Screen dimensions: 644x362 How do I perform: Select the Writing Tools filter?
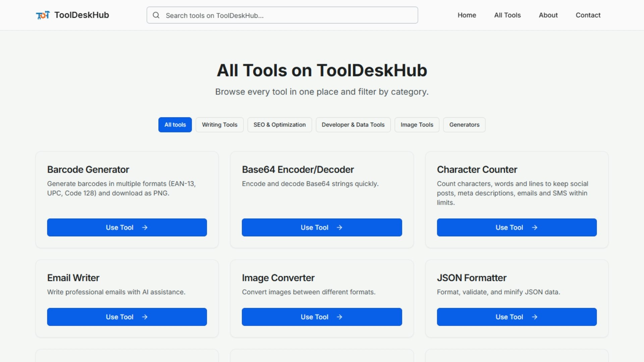(219, 125)
